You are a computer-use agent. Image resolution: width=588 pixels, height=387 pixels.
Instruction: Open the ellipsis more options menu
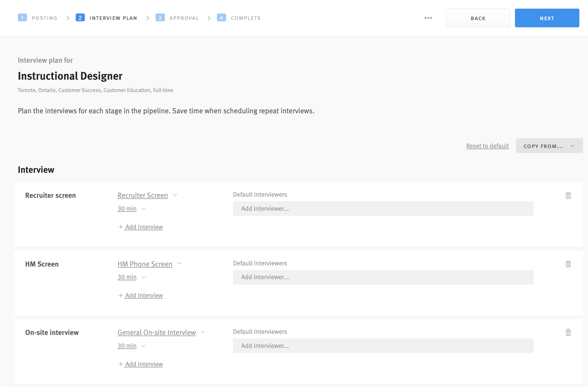tap(428, 18)
